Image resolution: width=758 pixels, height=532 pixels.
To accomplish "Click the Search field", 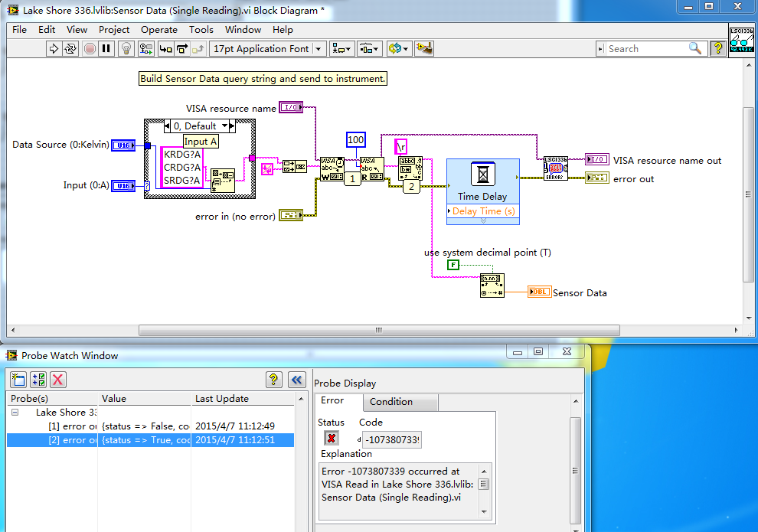I will [645, 49].
